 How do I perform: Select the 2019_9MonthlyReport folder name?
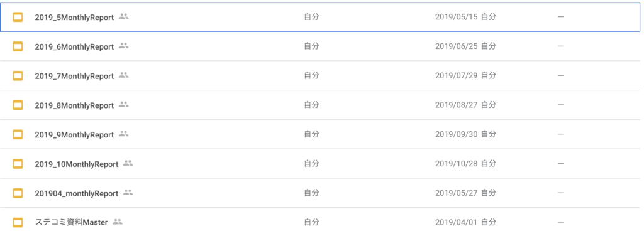click(x=74, y=135)
